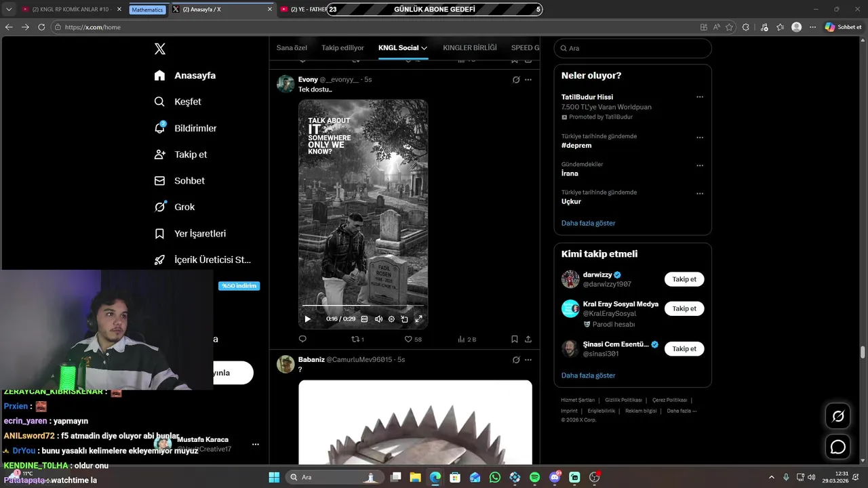Open the X logo home icon
The image size is (868, 488).
click(x=160, y=49)
